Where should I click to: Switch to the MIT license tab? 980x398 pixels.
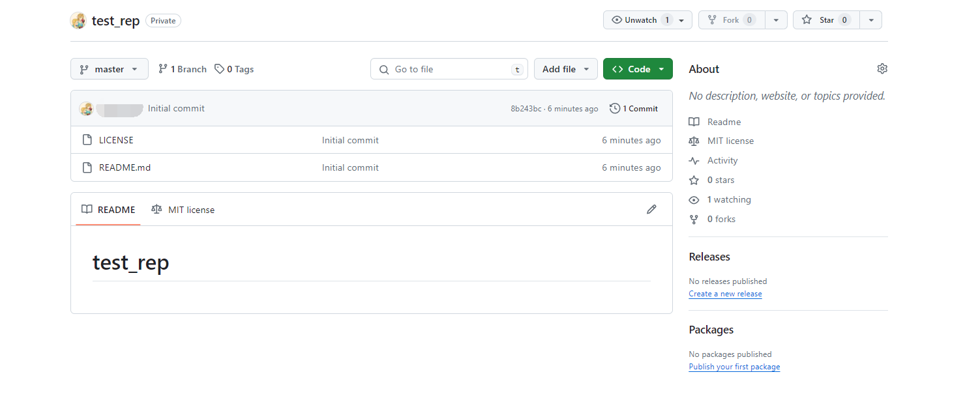pos(183,210)
